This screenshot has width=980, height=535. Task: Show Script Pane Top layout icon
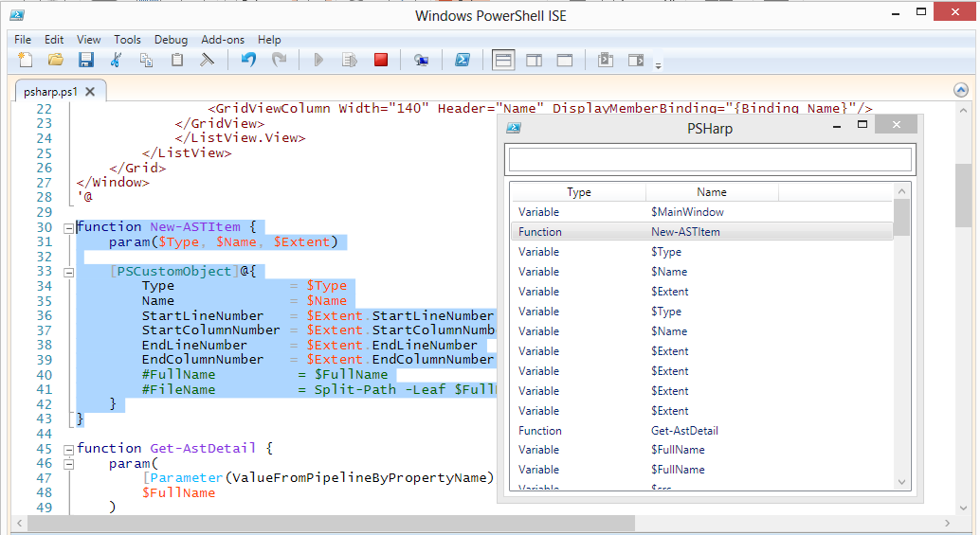tap(503, 60)
